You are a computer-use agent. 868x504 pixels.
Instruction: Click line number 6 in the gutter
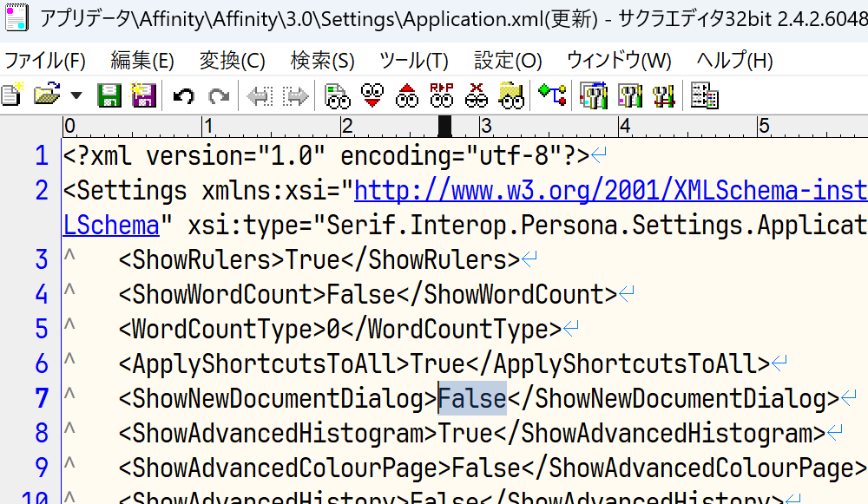42,364
